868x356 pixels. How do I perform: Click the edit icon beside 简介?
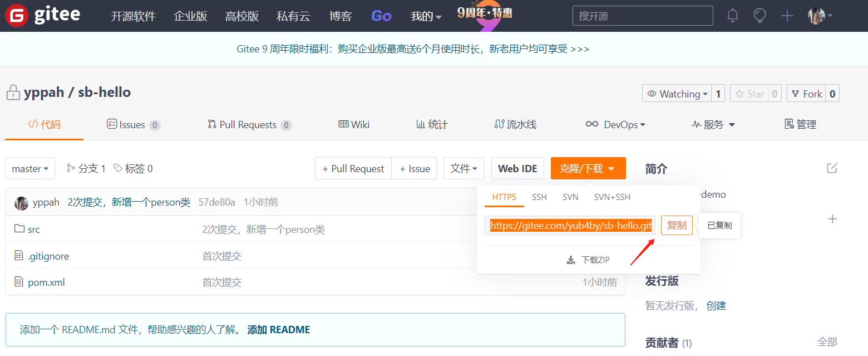click(x=832, y=168)
